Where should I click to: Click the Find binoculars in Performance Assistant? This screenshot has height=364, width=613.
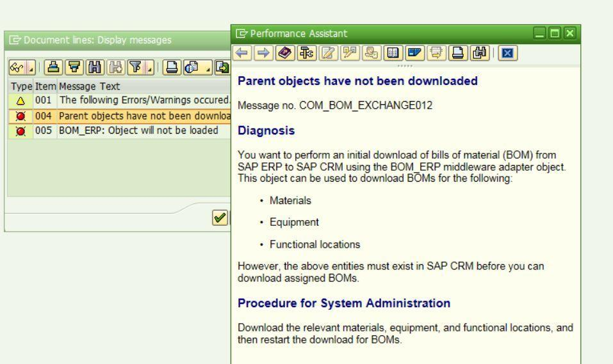pyautogui.click(x=479, y=53)
